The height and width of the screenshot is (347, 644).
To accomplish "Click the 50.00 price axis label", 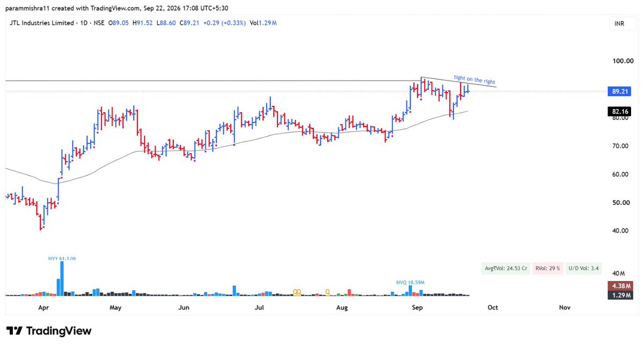I will pyautogui.click(x=621, y=203).
